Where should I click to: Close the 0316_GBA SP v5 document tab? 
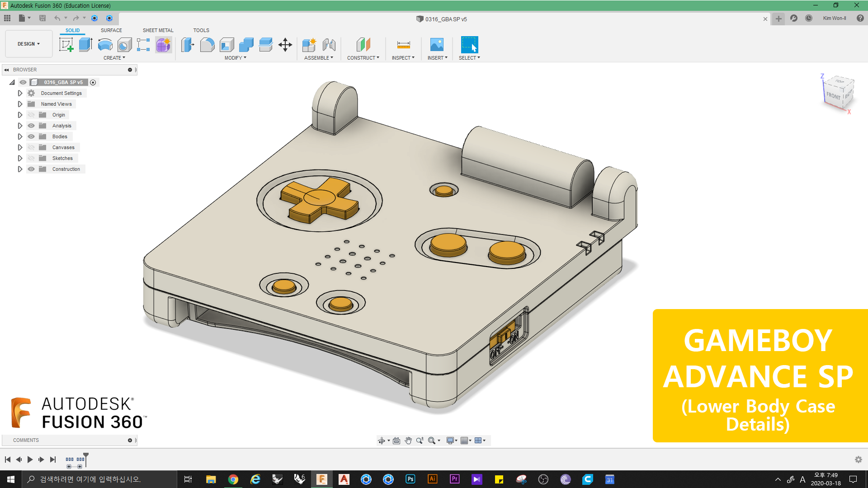point(765,19)
